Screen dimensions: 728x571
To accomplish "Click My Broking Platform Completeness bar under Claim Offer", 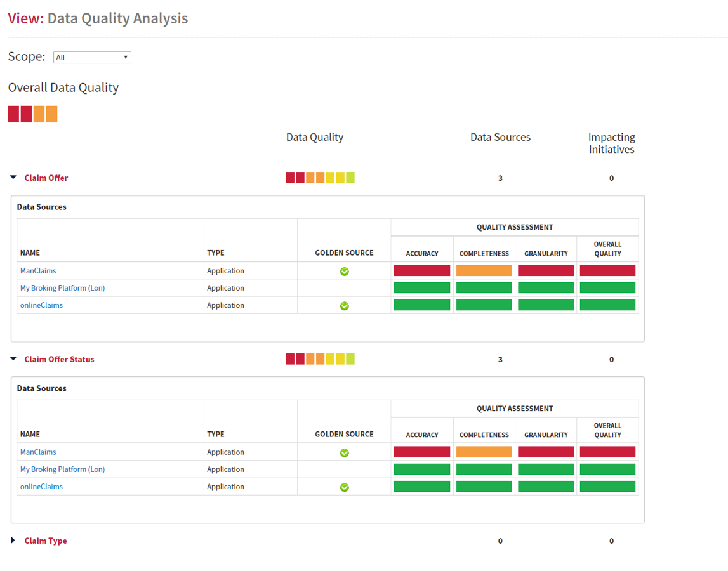I will click(484, 288).
